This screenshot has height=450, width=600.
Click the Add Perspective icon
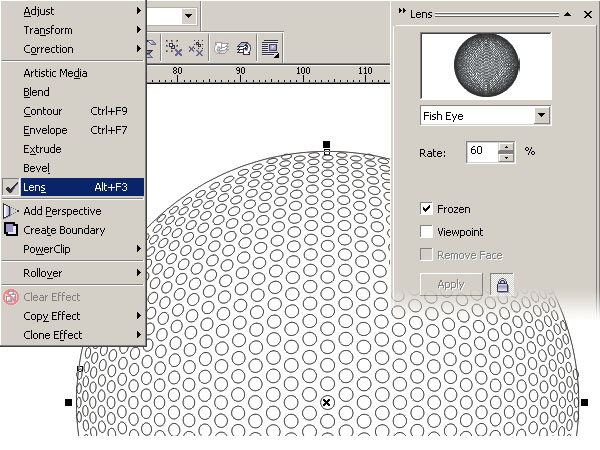[11, 211]
